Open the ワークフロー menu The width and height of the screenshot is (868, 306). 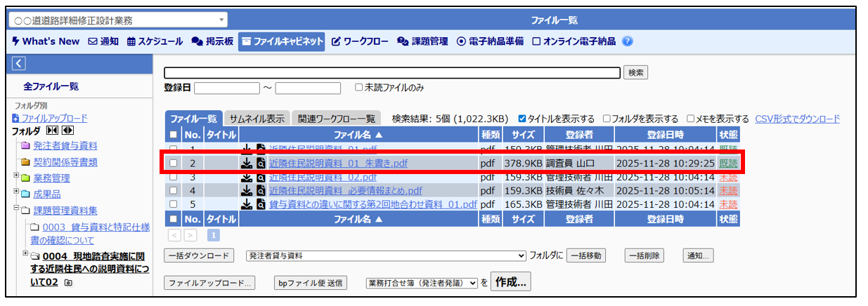pos(360,41)
